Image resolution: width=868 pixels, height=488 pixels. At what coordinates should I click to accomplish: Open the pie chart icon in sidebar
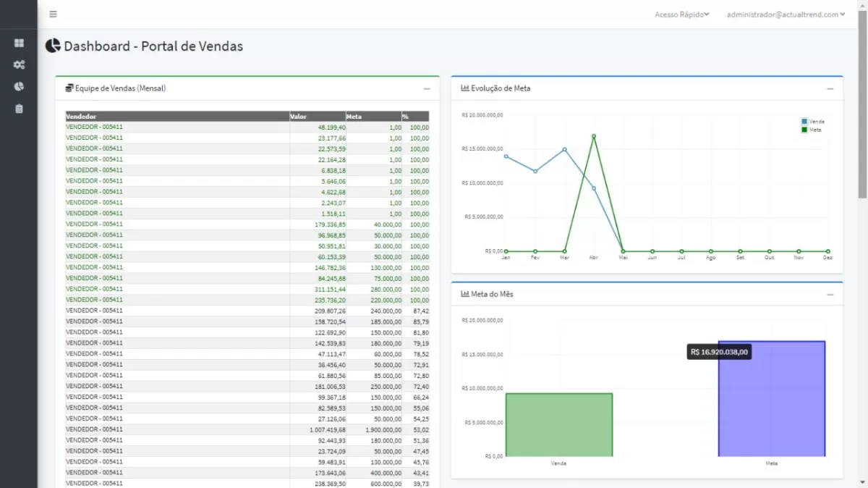point(19,87)
